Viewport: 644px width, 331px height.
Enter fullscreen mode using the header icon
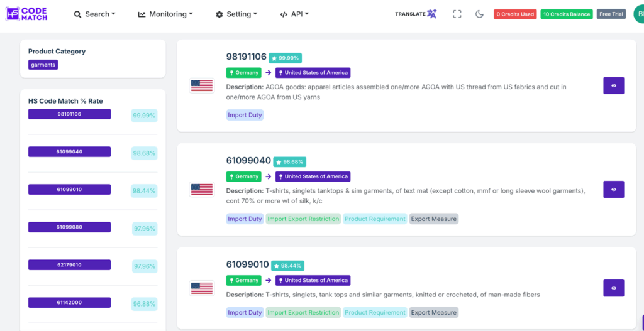(x=457, y=14)
